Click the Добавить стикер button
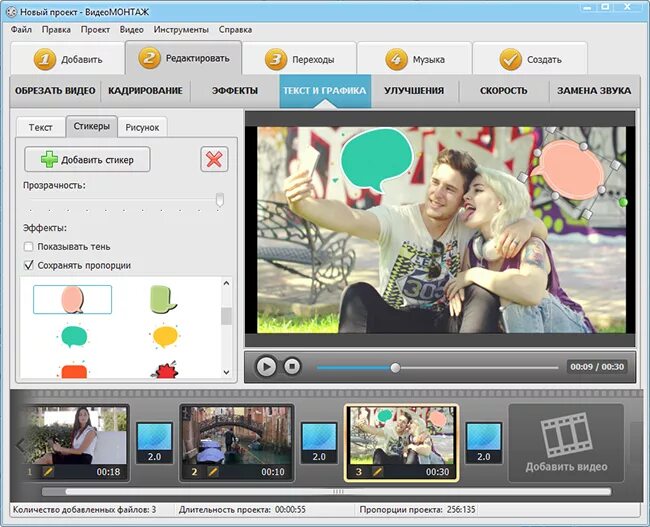The width and height of the screenshot is (650, 527). (x=87, y=159)
